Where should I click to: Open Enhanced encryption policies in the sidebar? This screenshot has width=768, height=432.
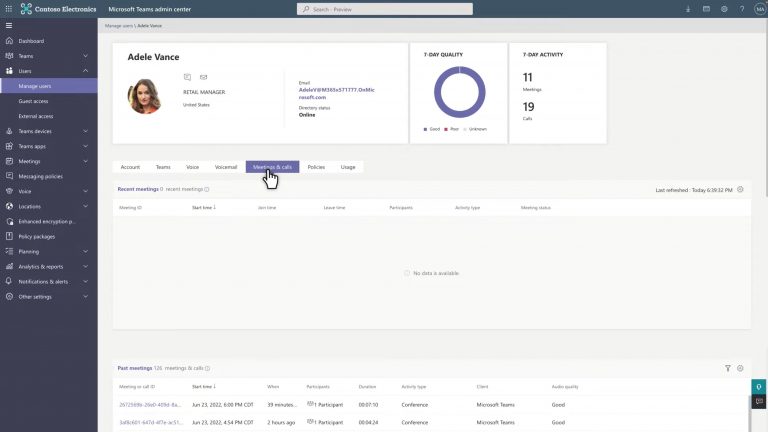pyautogui.click(x=47, y=221)
